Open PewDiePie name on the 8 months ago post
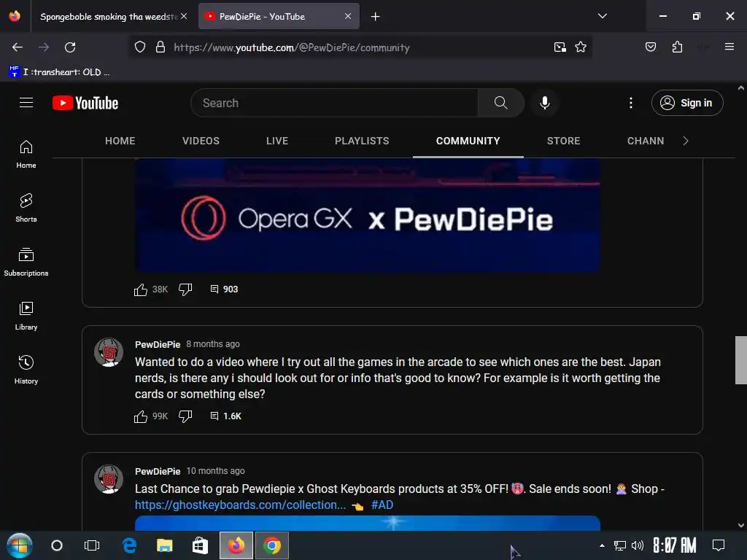This screenshot has width=747, height=560. tap(158, 344)
